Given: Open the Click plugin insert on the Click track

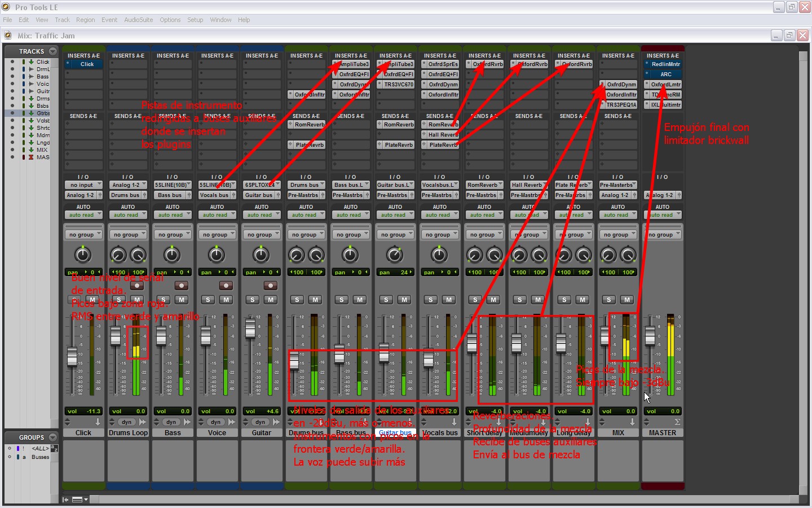Looking at the screenshot, I should 83,64.
